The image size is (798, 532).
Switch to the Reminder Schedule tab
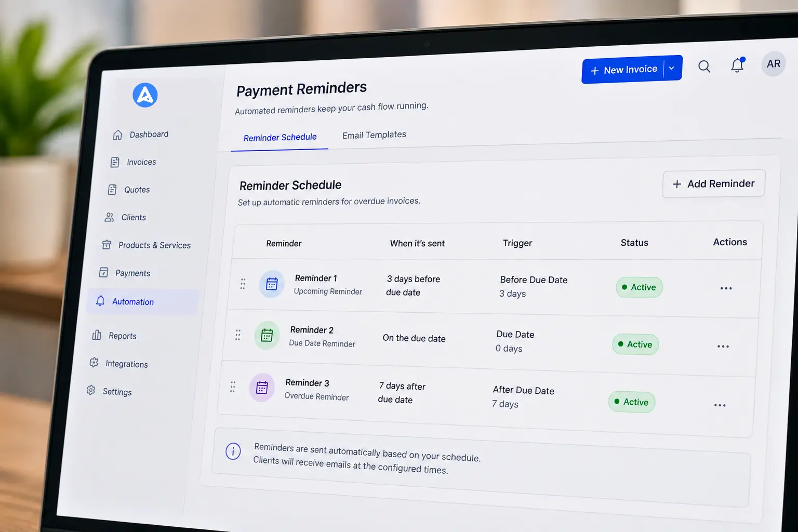tap(280, 138)
